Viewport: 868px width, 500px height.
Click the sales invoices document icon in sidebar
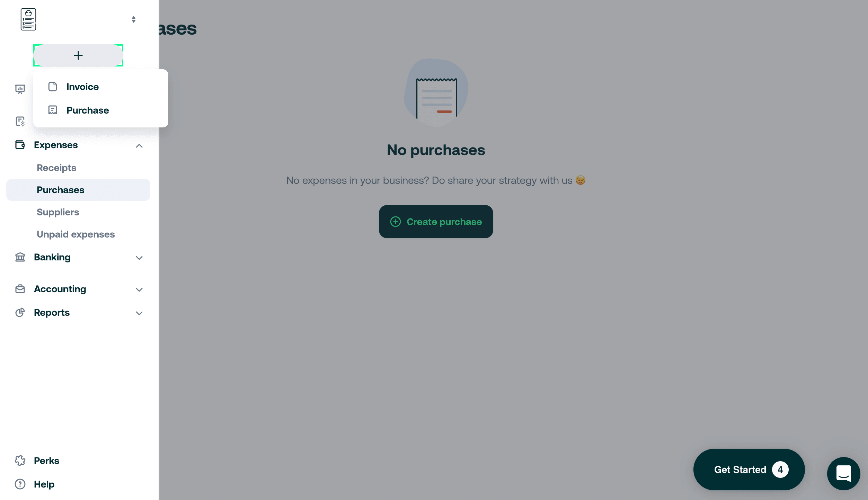pos(20,122)
